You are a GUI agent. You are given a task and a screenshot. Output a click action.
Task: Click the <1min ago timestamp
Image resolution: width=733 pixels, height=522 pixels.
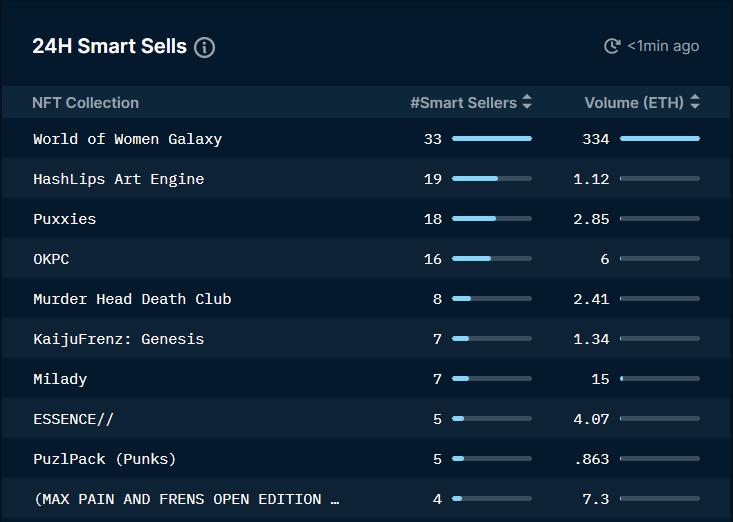(663, 46)
